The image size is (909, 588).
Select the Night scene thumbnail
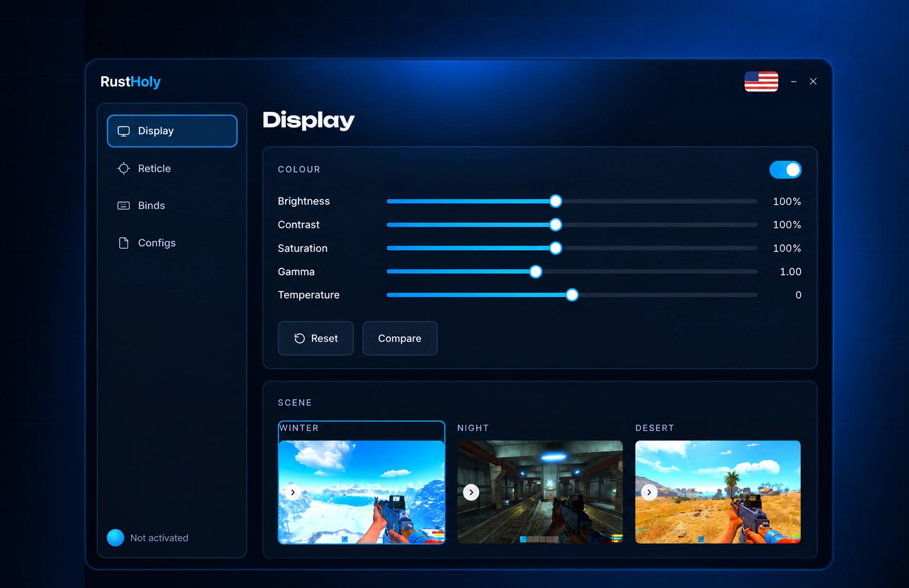[540, 492]
